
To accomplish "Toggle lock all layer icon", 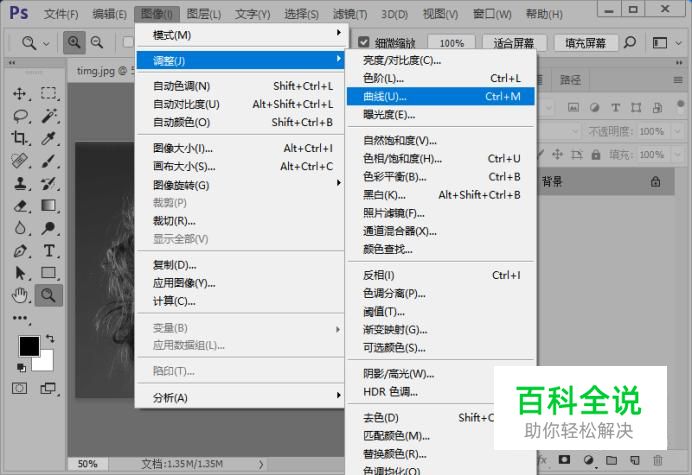I will pos(596,155).
